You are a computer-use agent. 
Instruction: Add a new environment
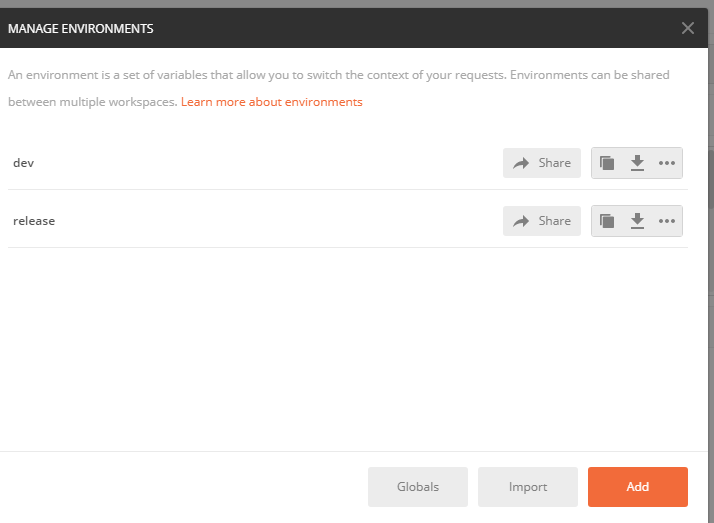point(638,487)
